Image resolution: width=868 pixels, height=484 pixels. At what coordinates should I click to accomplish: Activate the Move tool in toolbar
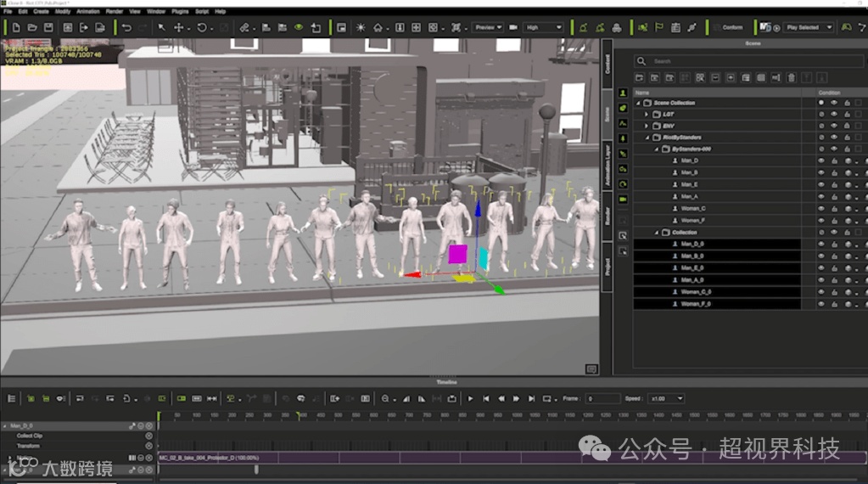pyautogui.click(x=179, y=28)
